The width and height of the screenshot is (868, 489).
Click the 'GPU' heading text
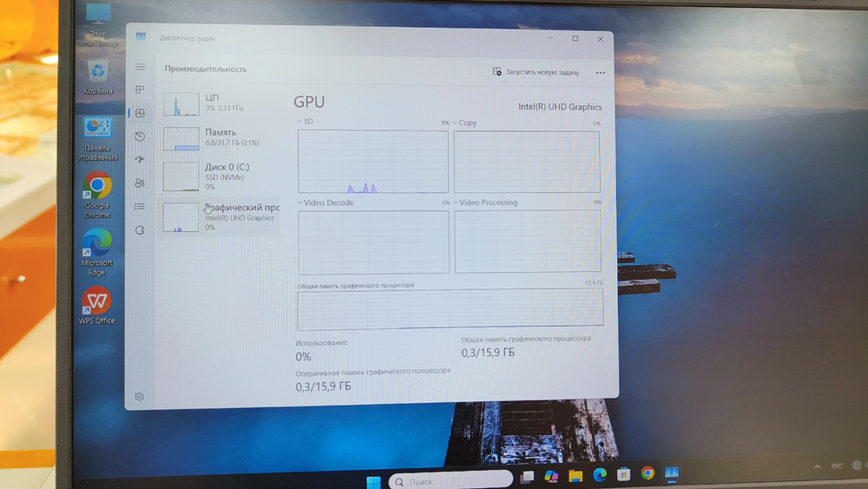tap(309, 102)
